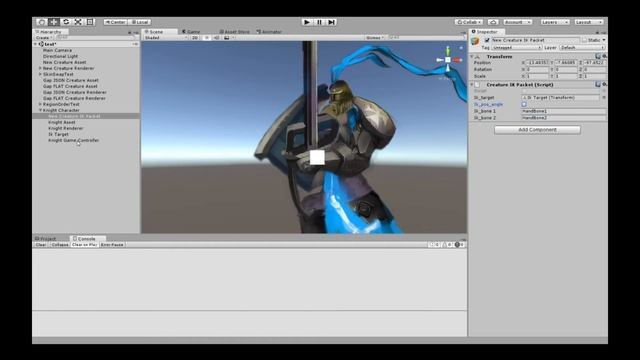Toggle the Static checkbox
The height and width of the screenshot is (360, 640).
click(584, 40)
